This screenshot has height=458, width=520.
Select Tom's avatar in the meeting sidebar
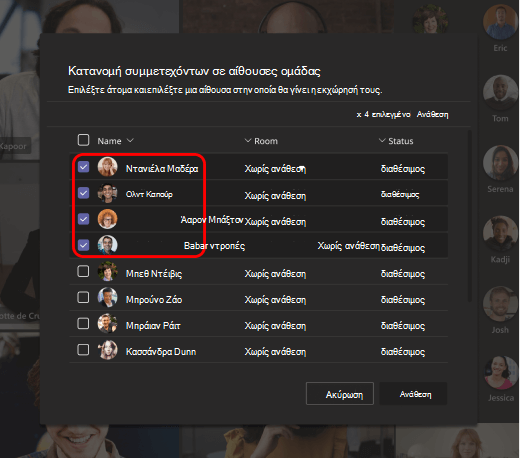tap(500, 93)
